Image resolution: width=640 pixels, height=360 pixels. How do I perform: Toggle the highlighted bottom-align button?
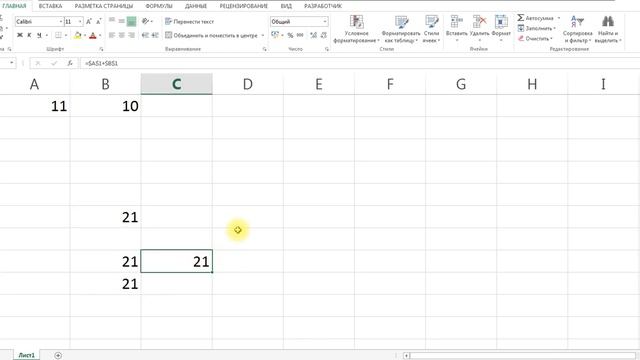(x=131, y=22)
